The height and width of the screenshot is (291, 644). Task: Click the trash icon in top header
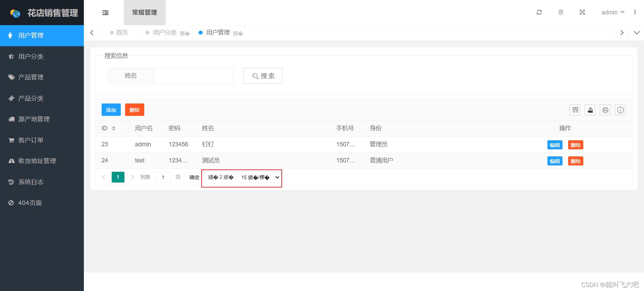(560, 12)
